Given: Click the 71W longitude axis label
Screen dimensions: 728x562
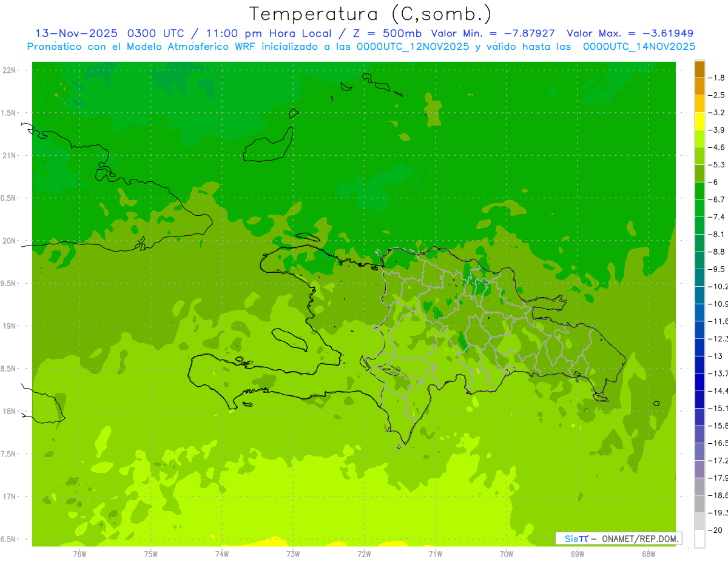Looking at the screenshot, I should 435,554.
